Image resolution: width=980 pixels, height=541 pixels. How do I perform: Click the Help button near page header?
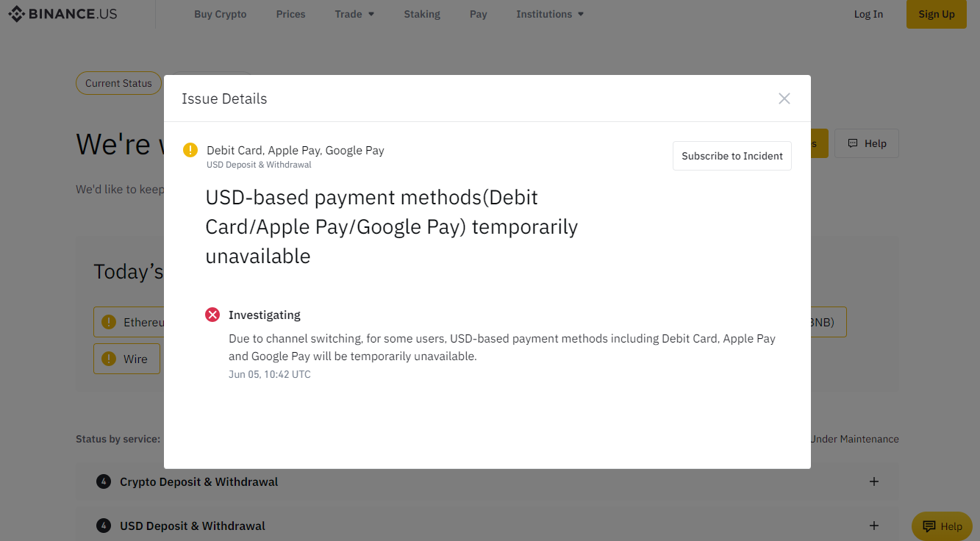tap(867, 143)
